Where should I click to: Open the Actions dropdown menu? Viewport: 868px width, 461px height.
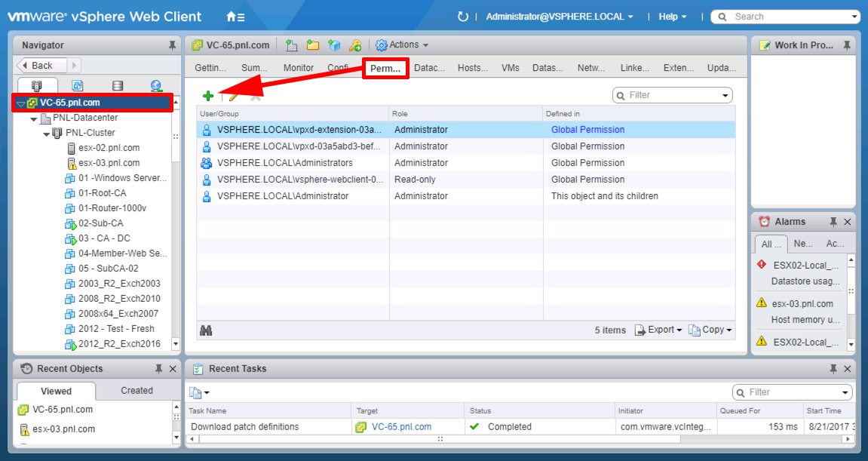tap(402, 45)
